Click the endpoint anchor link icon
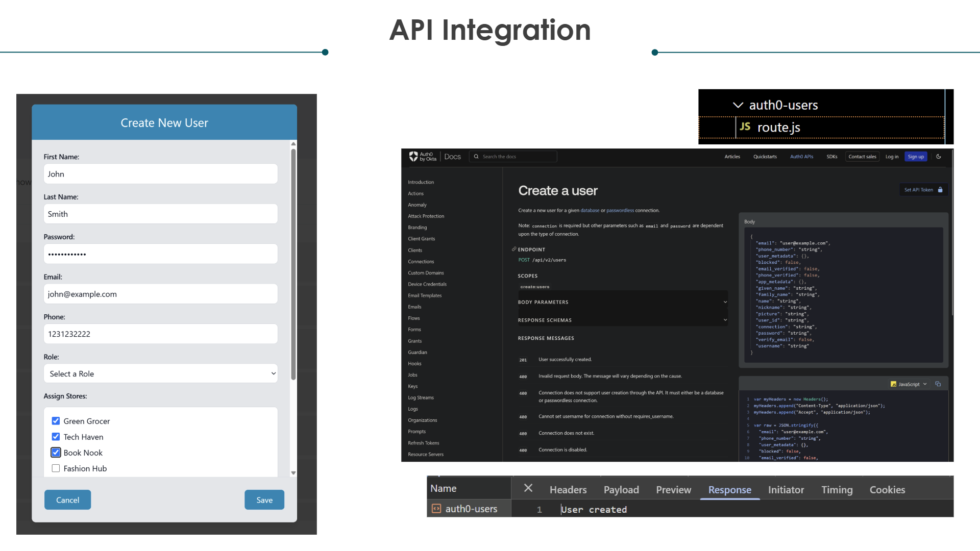 (514, 249)
